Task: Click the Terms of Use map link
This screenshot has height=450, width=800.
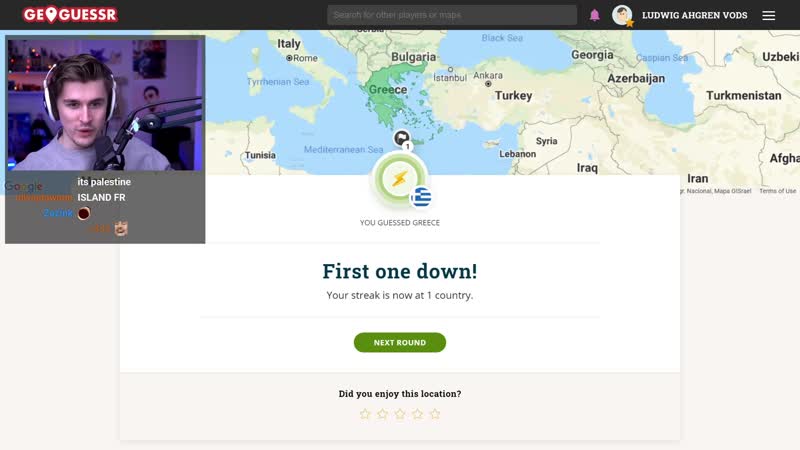Action: (777, 191)
